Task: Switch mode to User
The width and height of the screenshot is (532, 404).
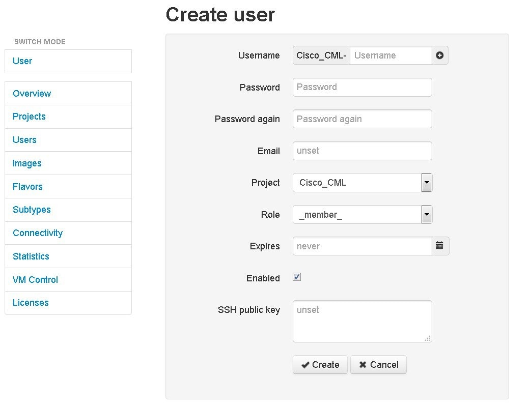Action: tap(22, 61)
